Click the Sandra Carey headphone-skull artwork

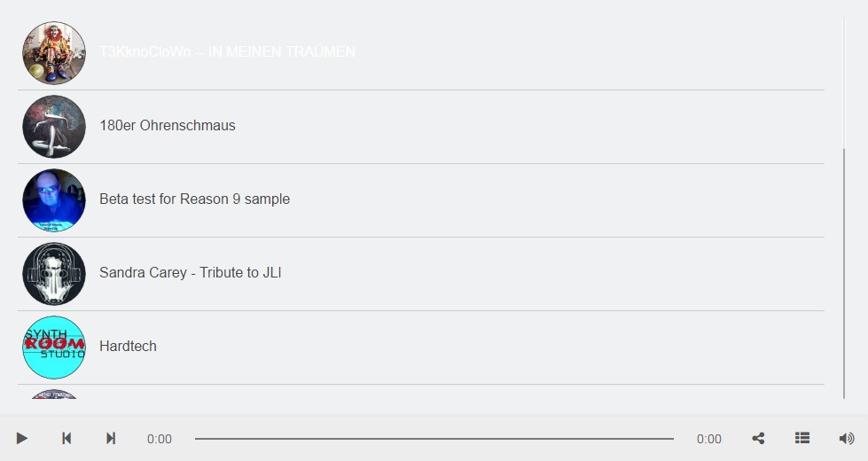point(54,274)
